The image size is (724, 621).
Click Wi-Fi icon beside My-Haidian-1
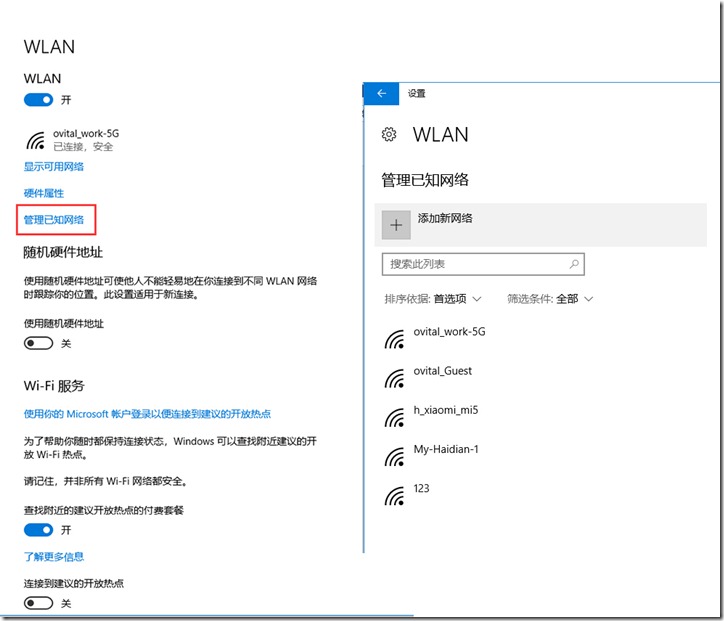[x=396, y=456]
